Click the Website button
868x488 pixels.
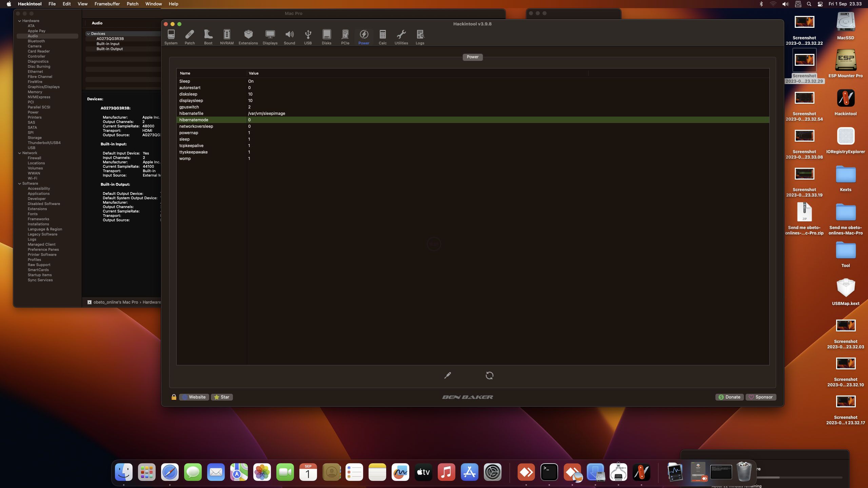tap(194, 397)
